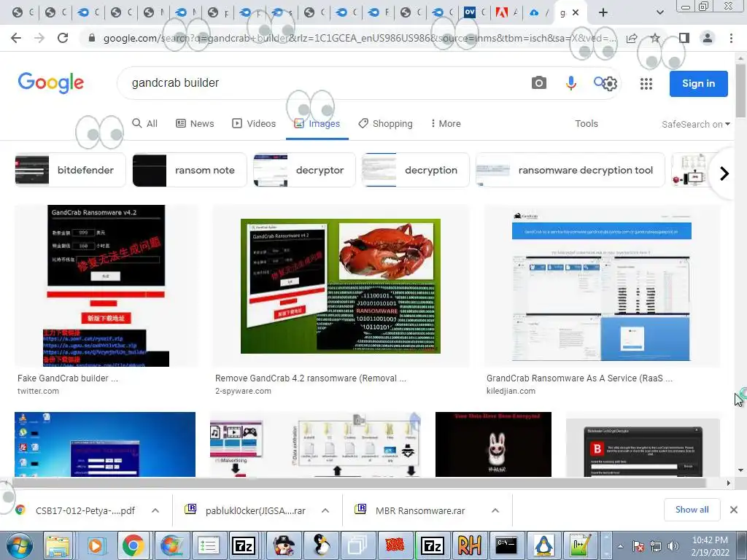Screen dimensions: 747x560
Task: Launch Windows Explorer from the taskbar
Action: tap(58, 545)
